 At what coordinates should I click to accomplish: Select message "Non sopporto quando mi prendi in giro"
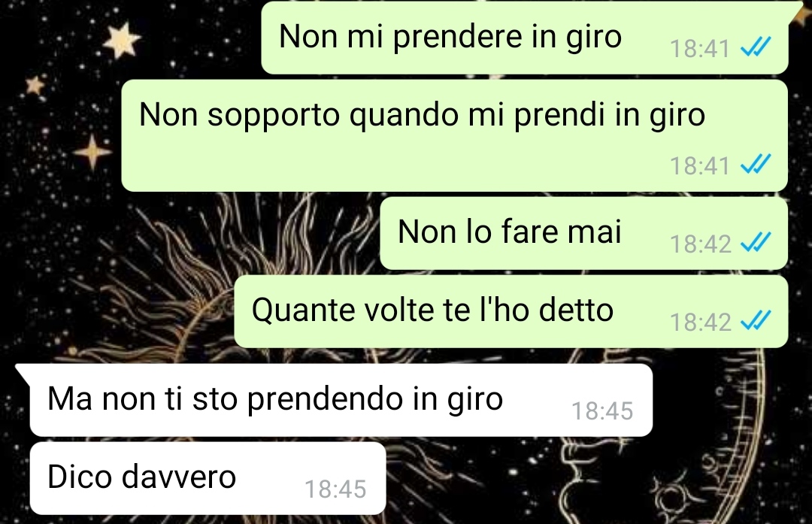(x=454, y=135)
